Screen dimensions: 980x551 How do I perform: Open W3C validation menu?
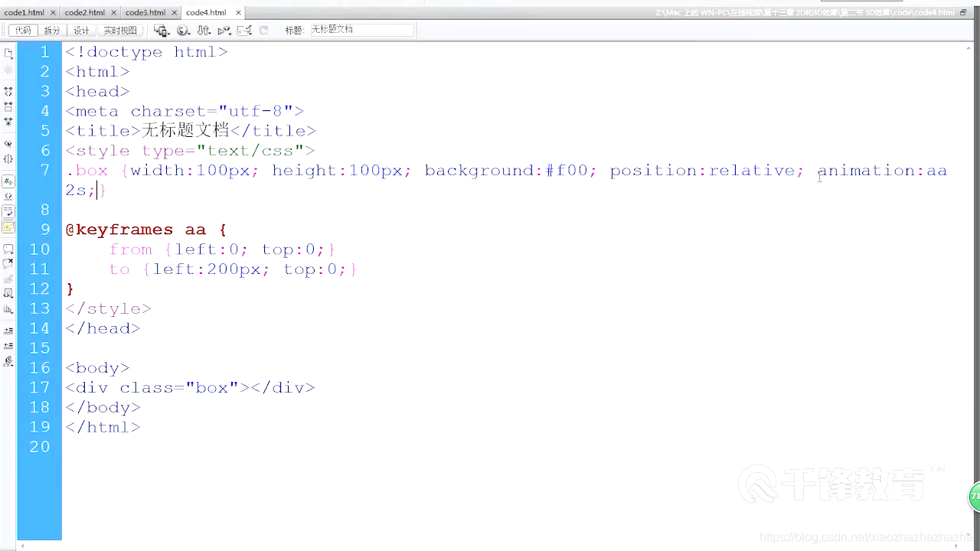click(224, 30)
